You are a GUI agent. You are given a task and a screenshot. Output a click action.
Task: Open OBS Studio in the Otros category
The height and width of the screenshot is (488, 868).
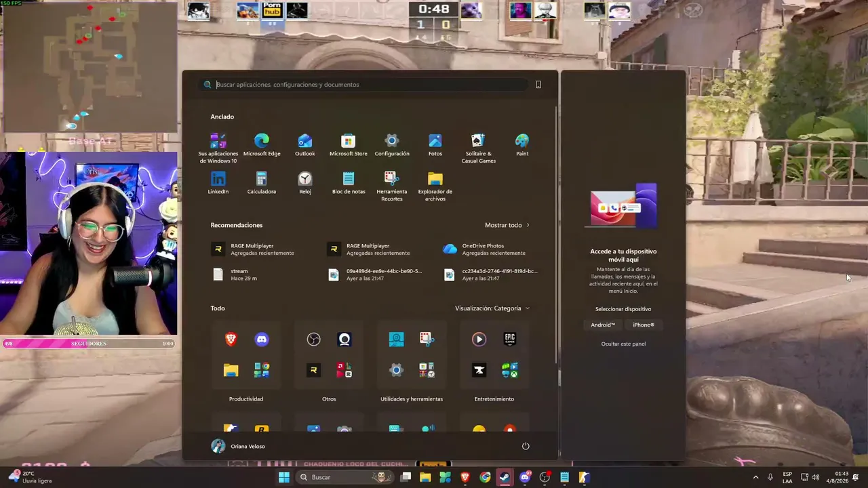313,339
